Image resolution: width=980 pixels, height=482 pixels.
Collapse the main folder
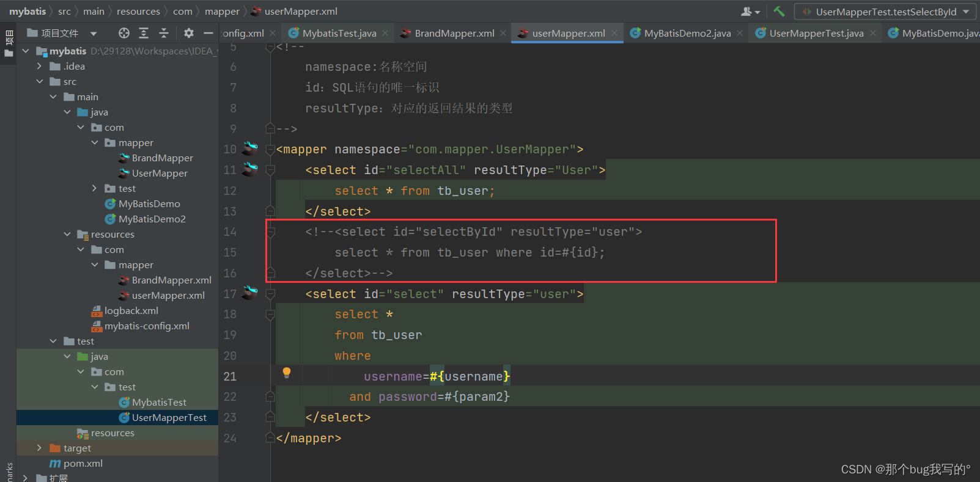point(53,97)
